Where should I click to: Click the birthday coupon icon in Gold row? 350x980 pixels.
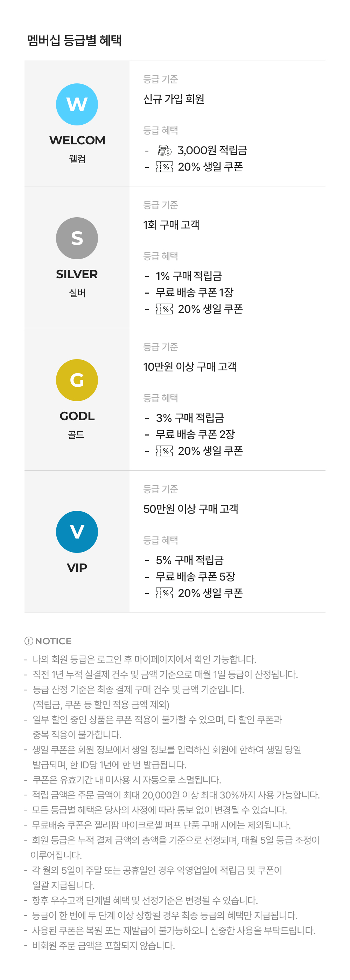pyautogui.click(x=164, y=451)
